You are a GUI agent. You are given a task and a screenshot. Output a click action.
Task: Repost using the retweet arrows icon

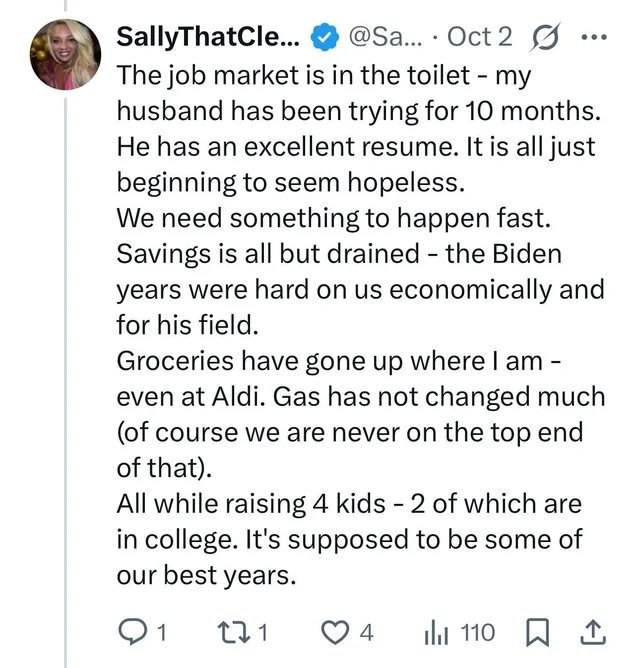(x=234, y=632)
